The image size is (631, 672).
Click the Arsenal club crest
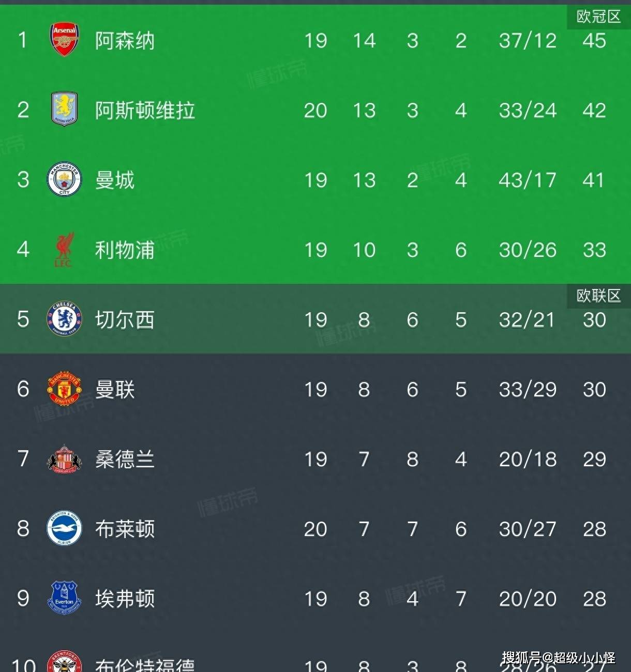pos(64,36)
